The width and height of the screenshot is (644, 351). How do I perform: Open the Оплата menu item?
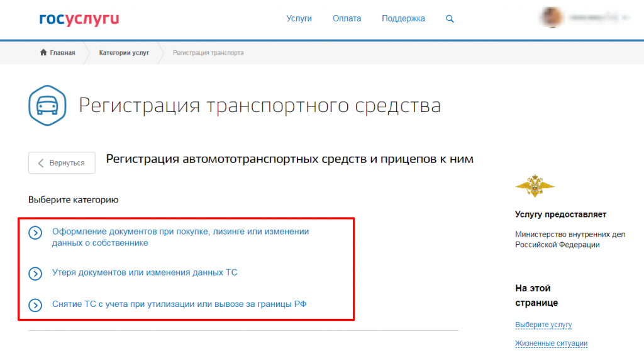[347, 18]
